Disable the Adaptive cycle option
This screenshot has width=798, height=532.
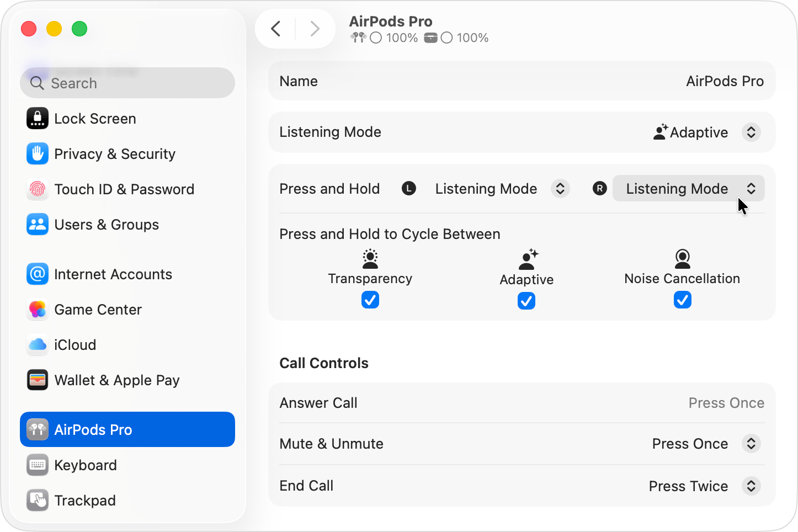click(526, 301)
